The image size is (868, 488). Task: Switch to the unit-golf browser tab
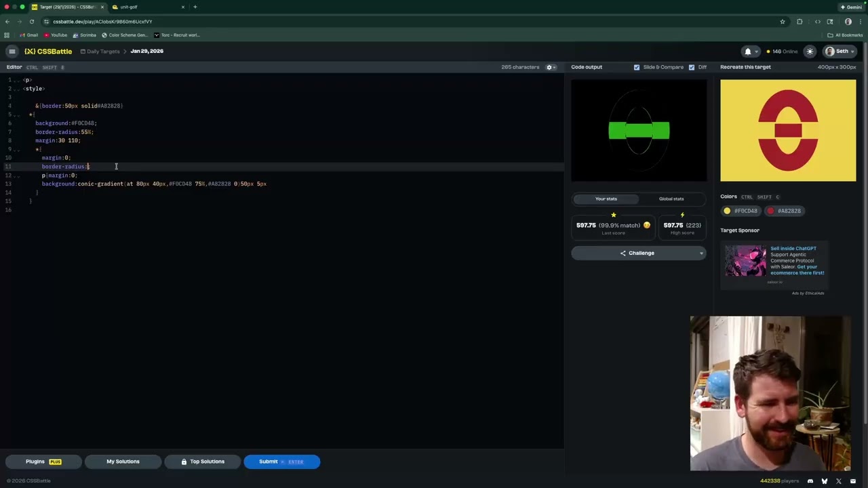[x=149, y=7]
